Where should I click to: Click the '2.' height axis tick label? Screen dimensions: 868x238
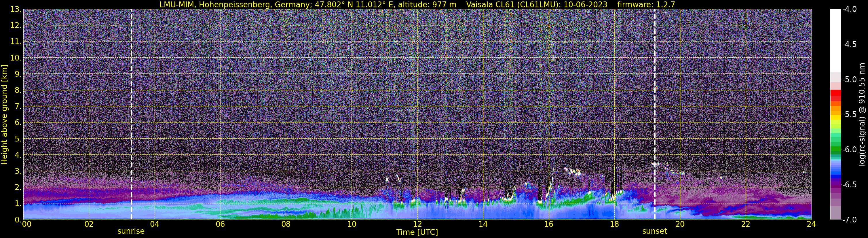[x=18, y=188]
